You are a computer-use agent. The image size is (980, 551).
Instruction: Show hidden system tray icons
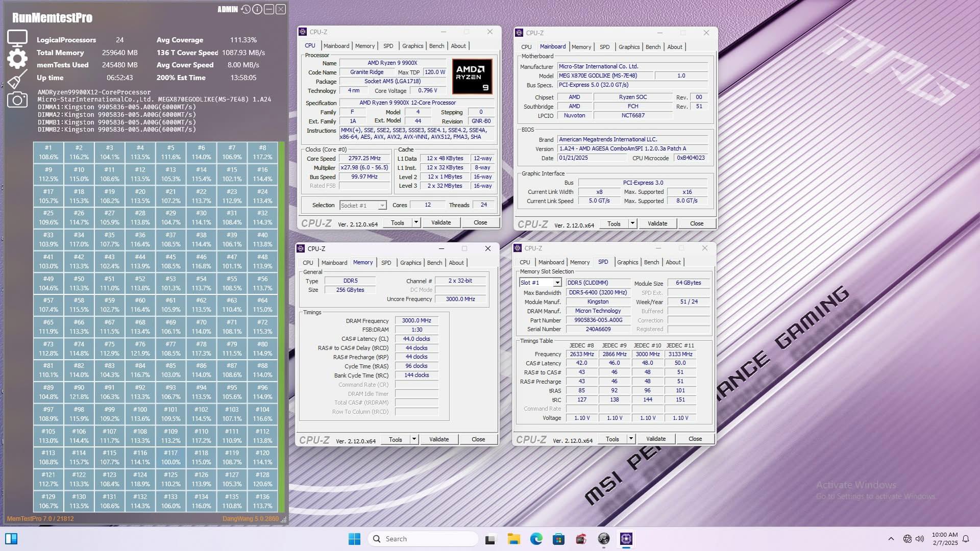pos(891,539)
